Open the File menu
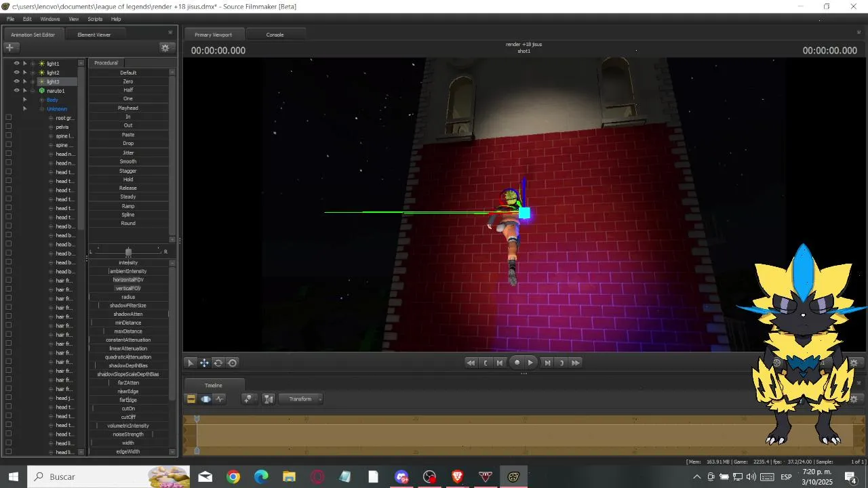This screenshot has height=488, width=868. point(10,19)
